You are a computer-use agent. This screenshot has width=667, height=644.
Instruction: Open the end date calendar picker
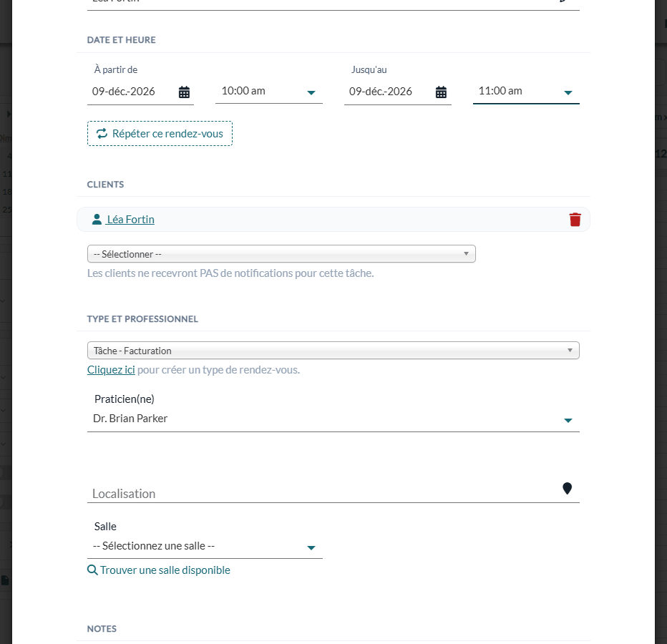point(441,92)
